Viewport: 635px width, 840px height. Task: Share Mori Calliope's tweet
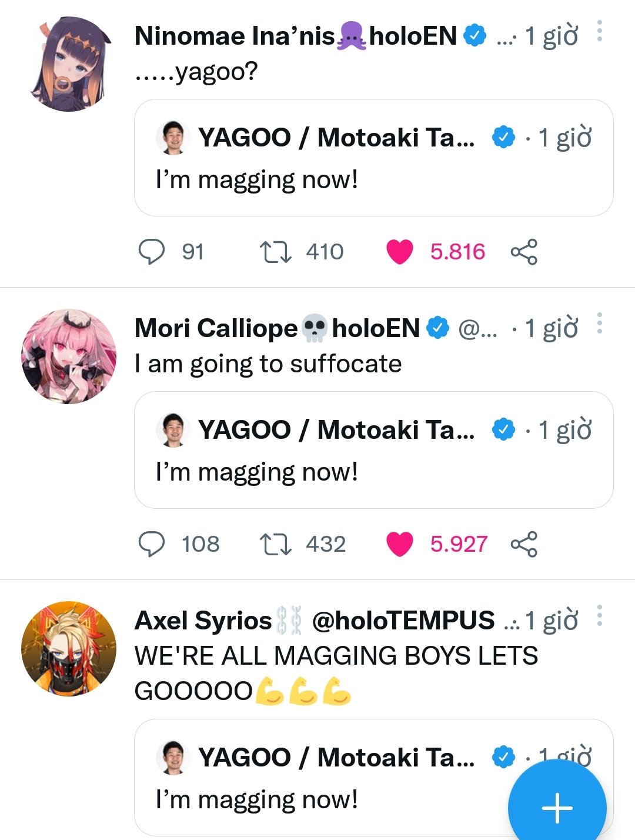point(524,544)
